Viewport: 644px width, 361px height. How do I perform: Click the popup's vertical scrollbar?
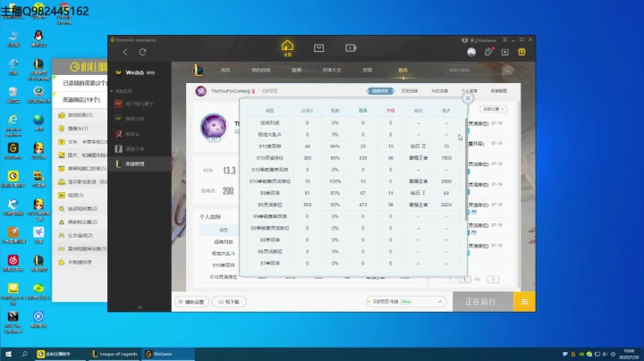point(466,168)
